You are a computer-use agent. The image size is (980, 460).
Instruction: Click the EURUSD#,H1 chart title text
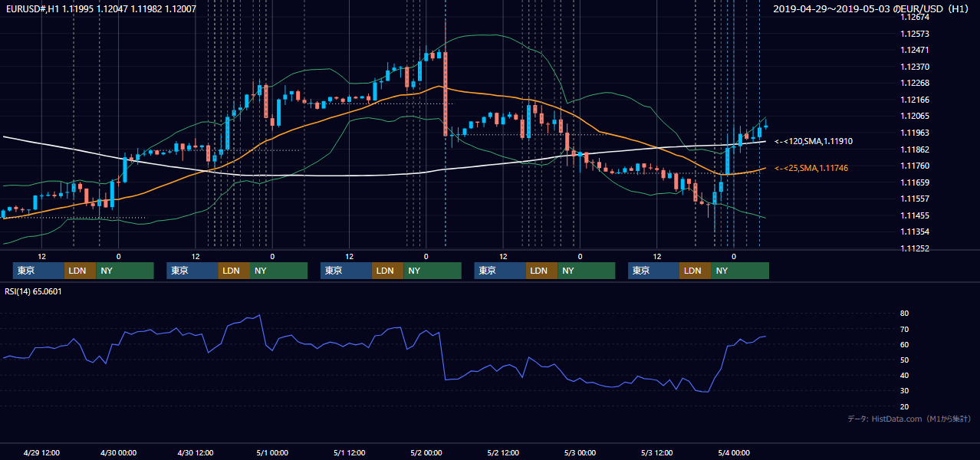tap(100, 8)
